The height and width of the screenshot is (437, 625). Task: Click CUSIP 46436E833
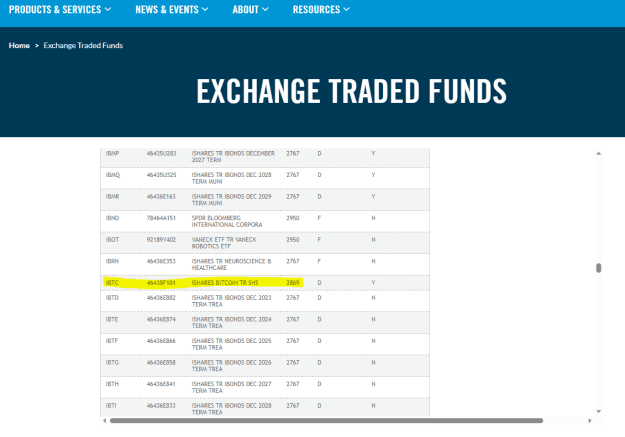(161, 406)
